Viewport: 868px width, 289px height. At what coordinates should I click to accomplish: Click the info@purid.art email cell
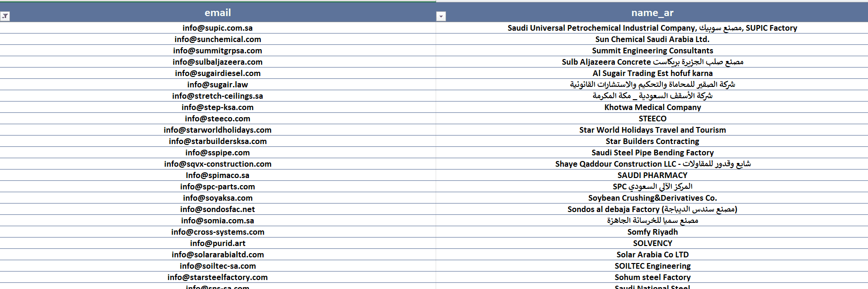(217, 243)
